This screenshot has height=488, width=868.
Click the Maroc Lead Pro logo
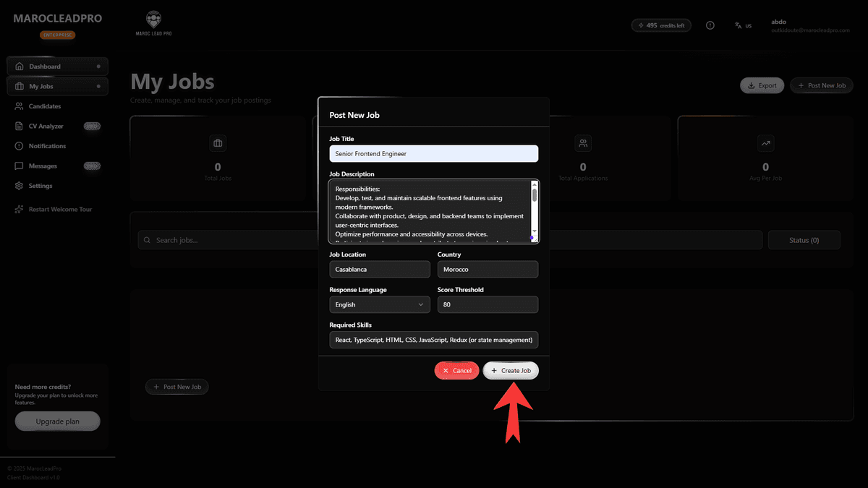(x=153, y=22)
